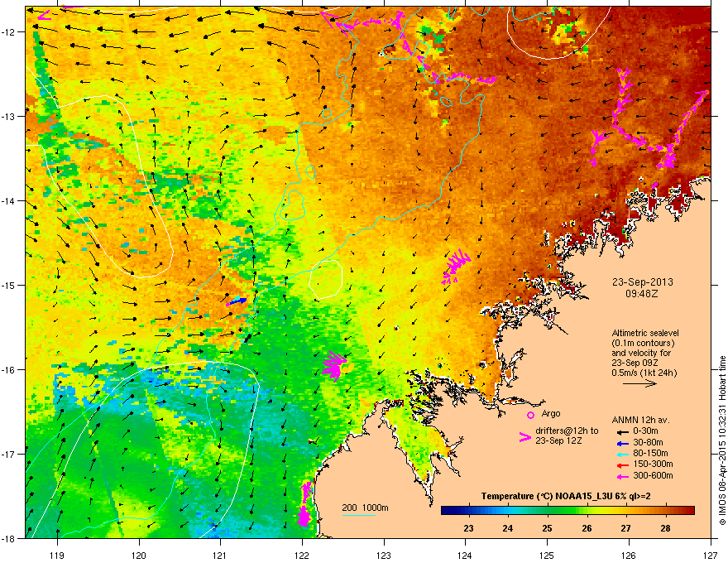Click the Argo circle marker in the legend

pyautogui.click(x=530, y=415)
